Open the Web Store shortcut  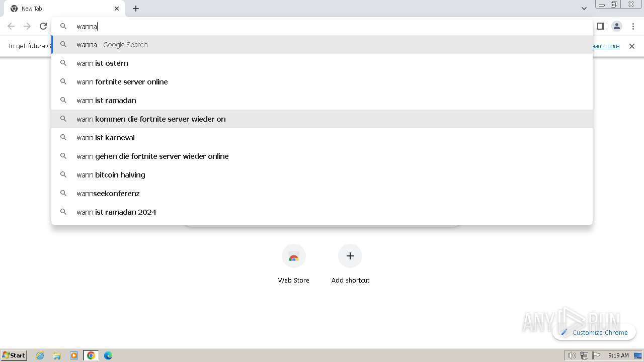pyautogui.click(x=294, y=264)
